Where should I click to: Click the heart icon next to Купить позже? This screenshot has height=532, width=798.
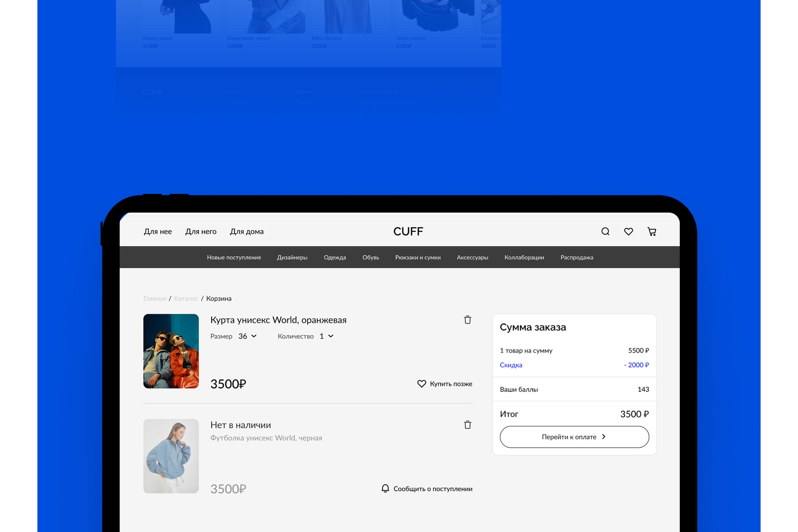(x=421, y=384)
